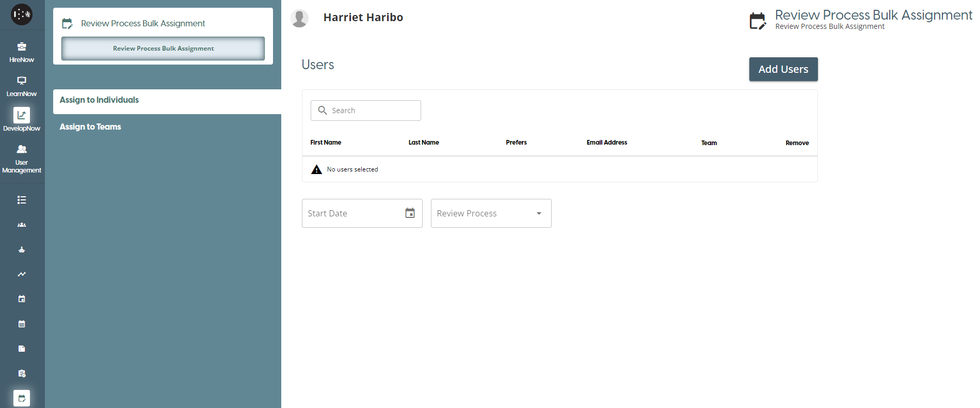Click the clipboard sidebar icon
The height and width of the screenshot is (408, 980).
click(22, 373)
